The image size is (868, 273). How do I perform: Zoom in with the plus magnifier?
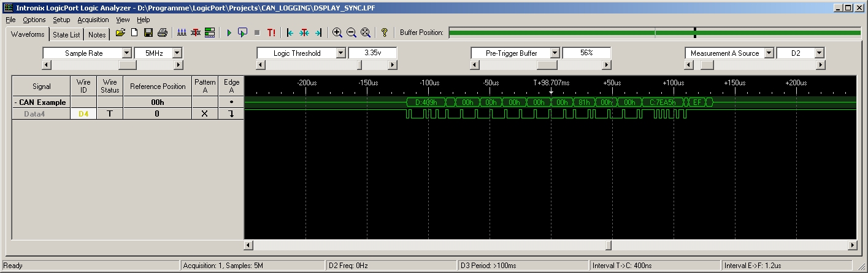[337, 33]
